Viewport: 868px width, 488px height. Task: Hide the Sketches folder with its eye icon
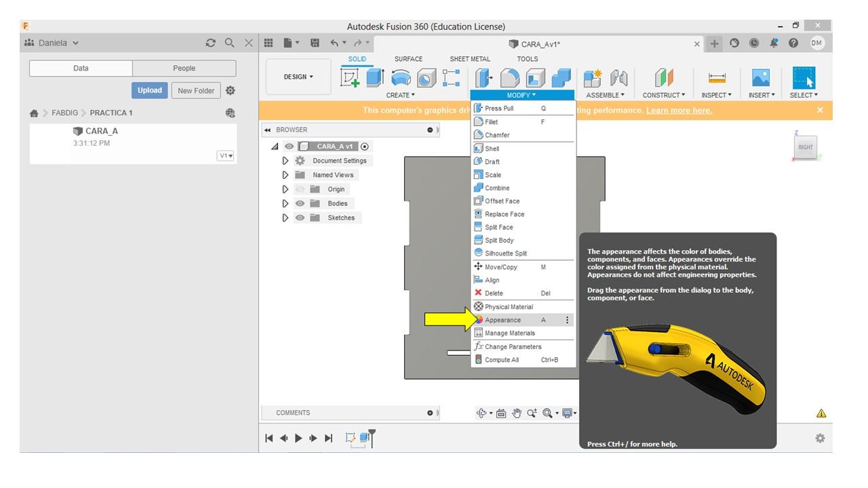(300, 218)
